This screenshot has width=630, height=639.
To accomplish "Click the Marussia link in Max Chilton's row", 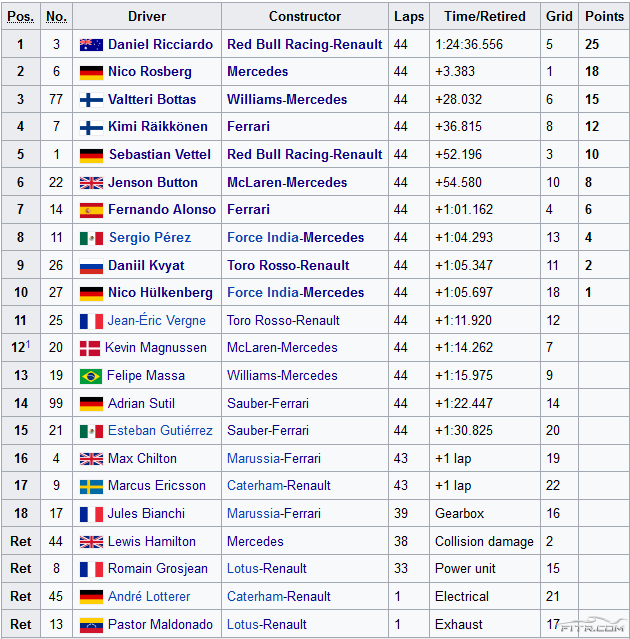I will pos(253,459).
